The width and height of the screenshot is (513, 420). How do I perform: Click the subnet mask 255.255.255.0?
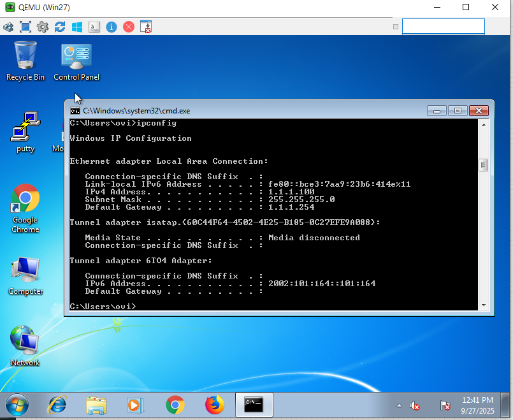(x=301, y=199)
